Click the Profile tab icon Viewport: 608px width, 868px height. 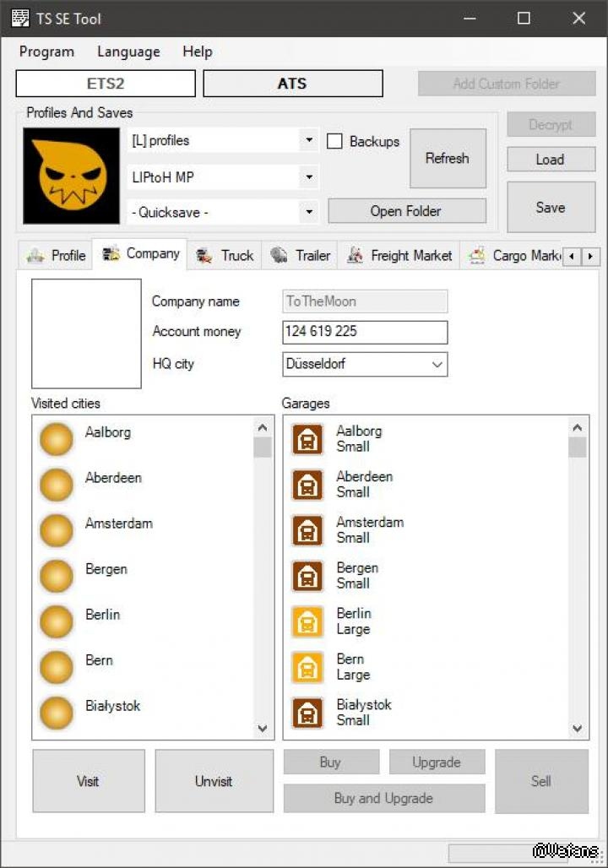click(x=35, y=256)
